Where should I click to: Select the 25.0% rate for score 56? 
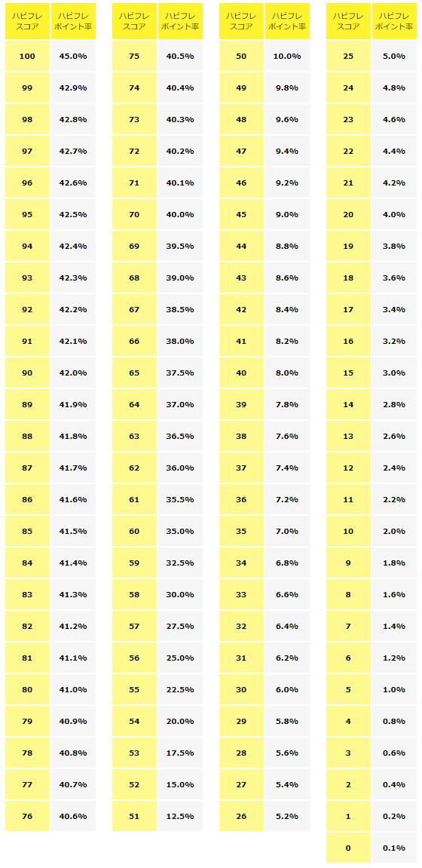tap(180, 658)
